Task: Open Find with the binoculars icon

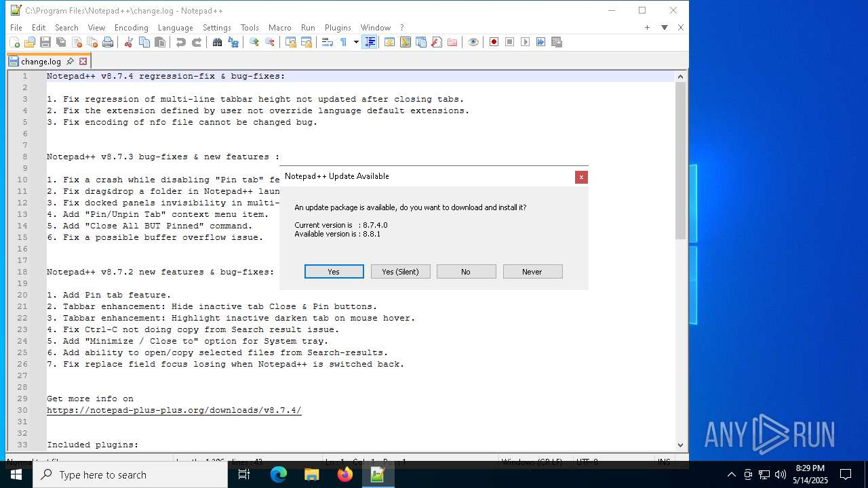Action: tap(217, 42)
